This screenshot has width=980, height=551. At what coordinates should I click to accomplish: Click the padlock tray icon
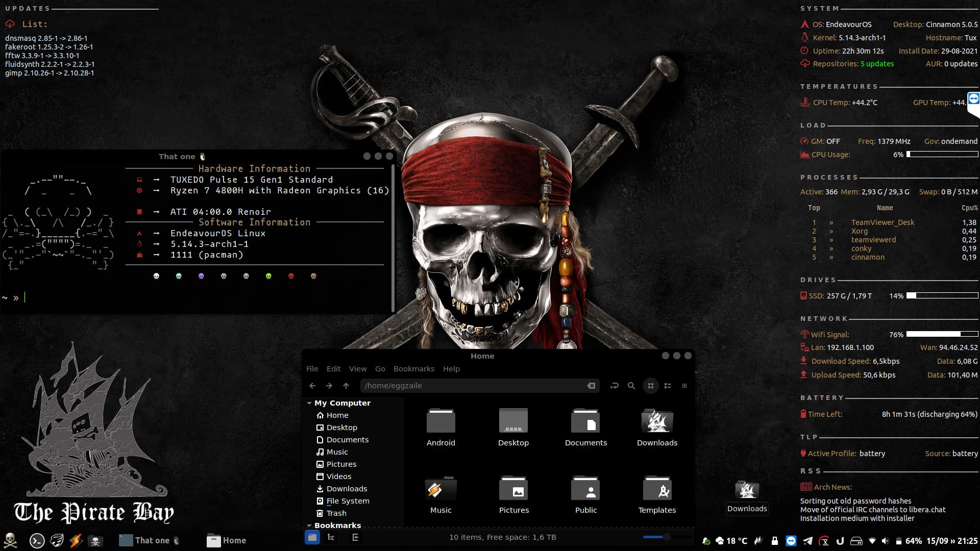point(775,541)
